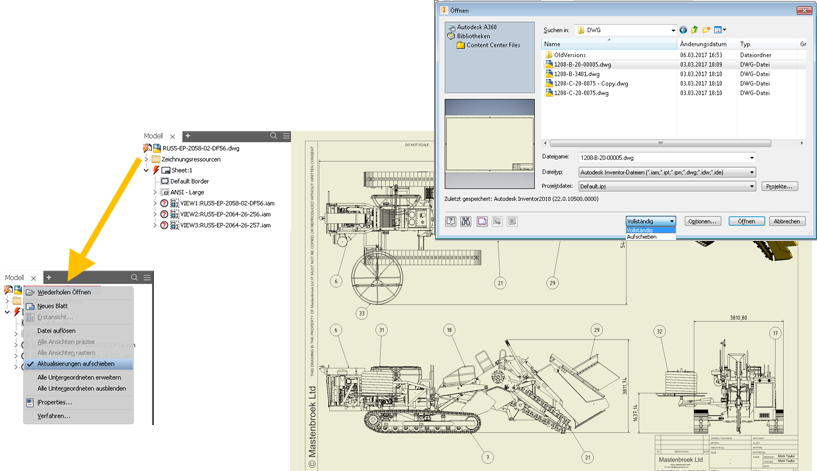This screenshot has width=817, height=471.
Task: Click the binoculars find icon in Öffnen dialog
Action: [x=466, y=221]
